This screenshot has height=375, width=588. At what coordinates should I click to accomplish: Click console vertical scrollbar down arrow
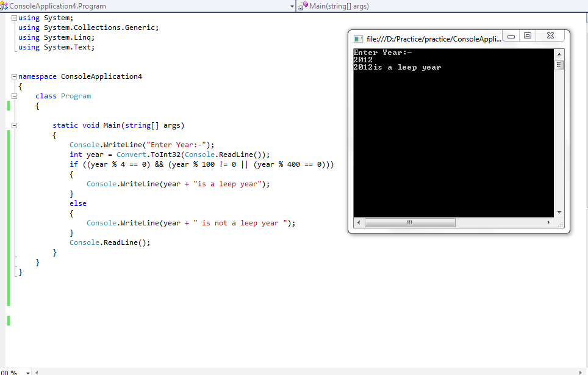coord(559,213)
